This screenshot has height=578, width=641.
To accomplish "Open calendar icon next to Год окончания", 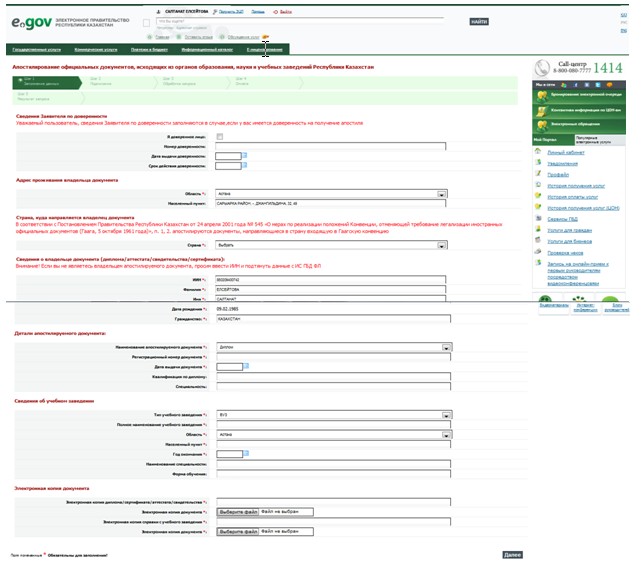I will 246,453.
